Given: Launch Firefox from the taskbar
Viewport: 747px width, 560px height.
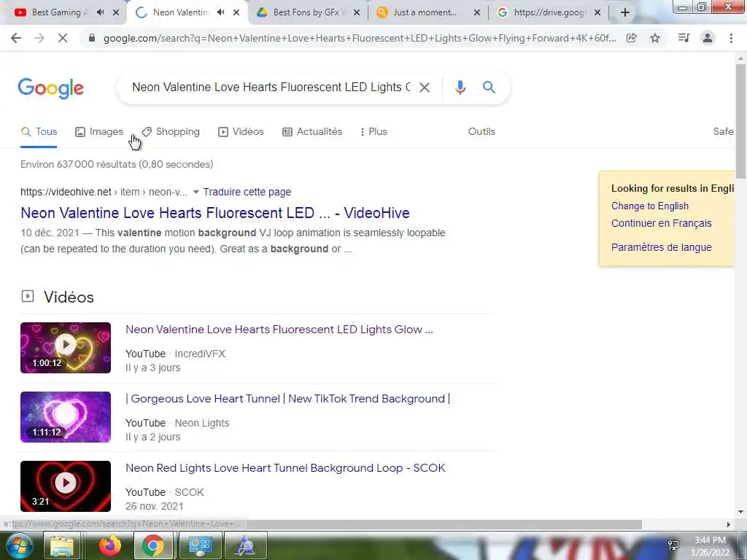Looking at the screenshot, I should (x=109, y=545).
